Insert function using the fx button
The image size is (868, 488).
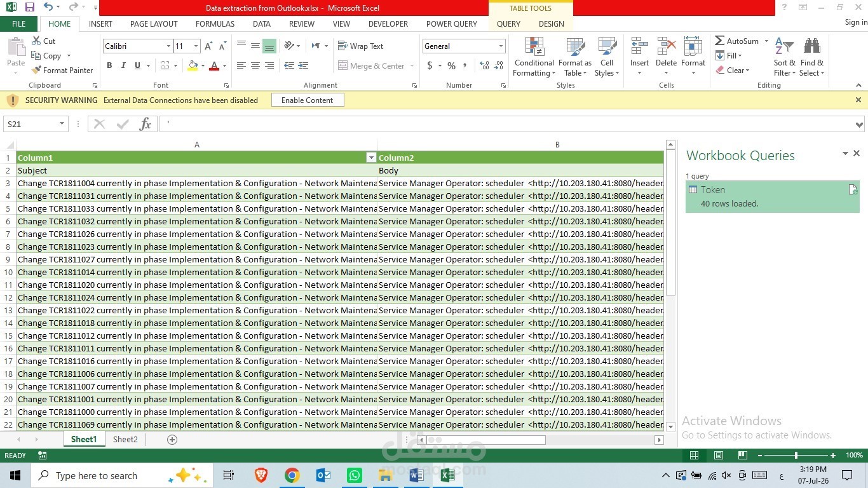(145, 124)
